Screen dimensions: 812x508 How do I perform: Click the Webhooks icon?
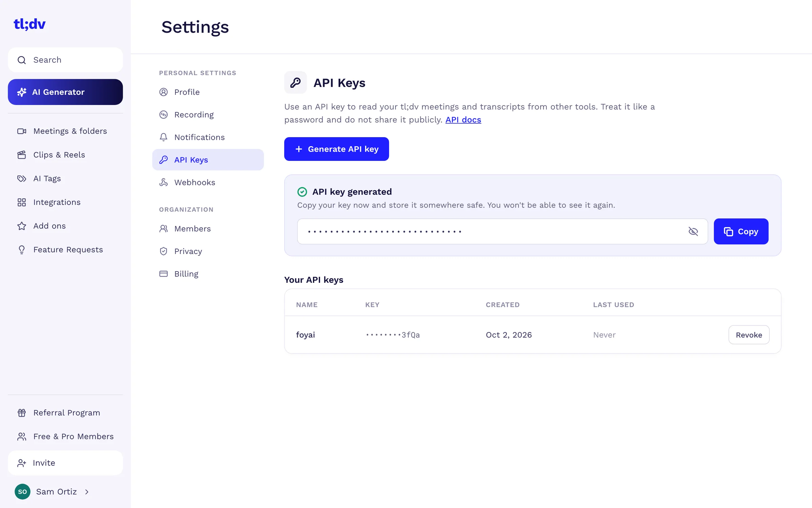(163, 183)
